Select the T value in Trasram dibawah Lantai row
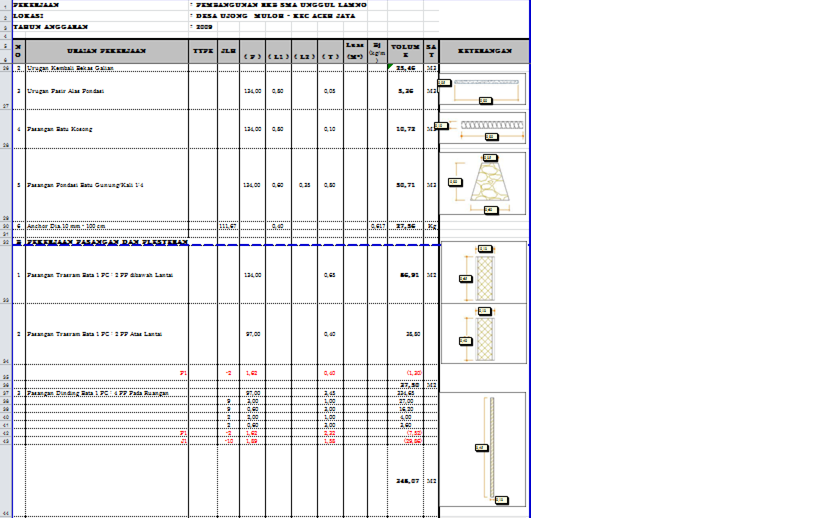The image size is (819, 518). (x=330, y=275)
